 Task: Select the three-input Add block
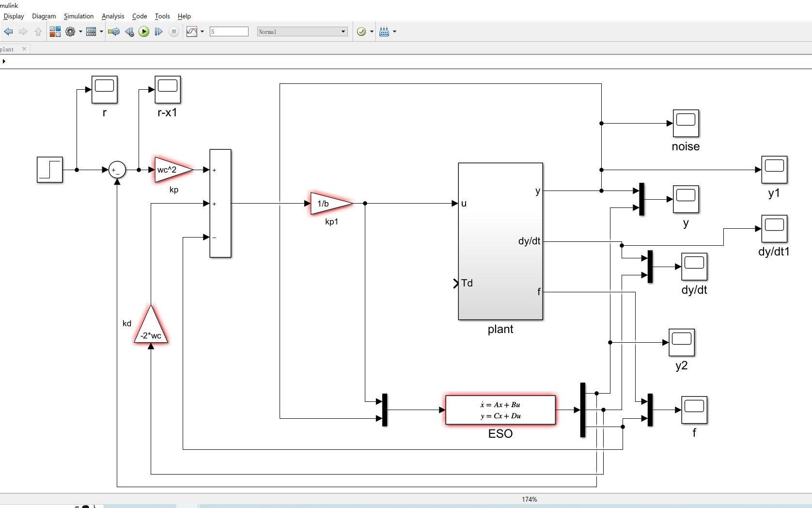click(220, 204)
